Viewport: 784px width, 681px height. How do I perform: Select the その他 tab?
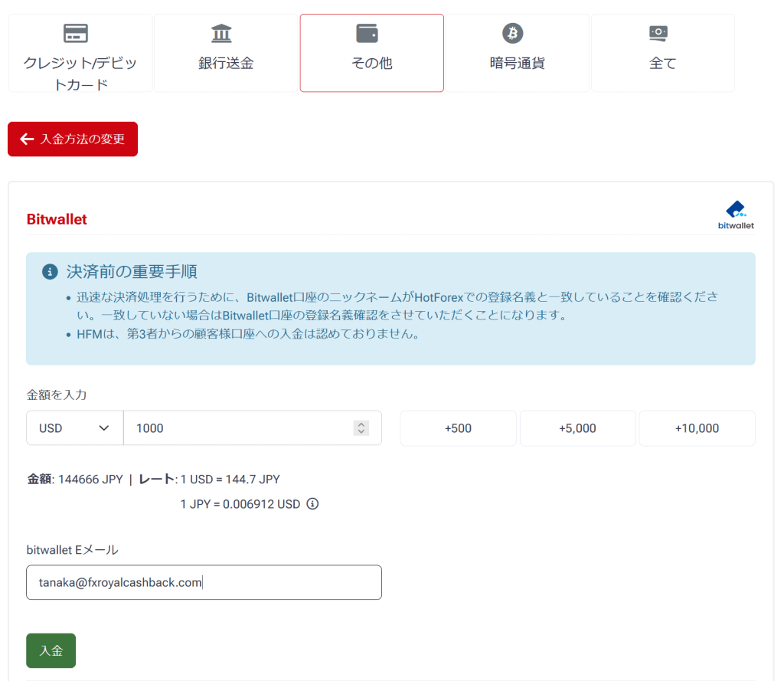coord(371,53)
